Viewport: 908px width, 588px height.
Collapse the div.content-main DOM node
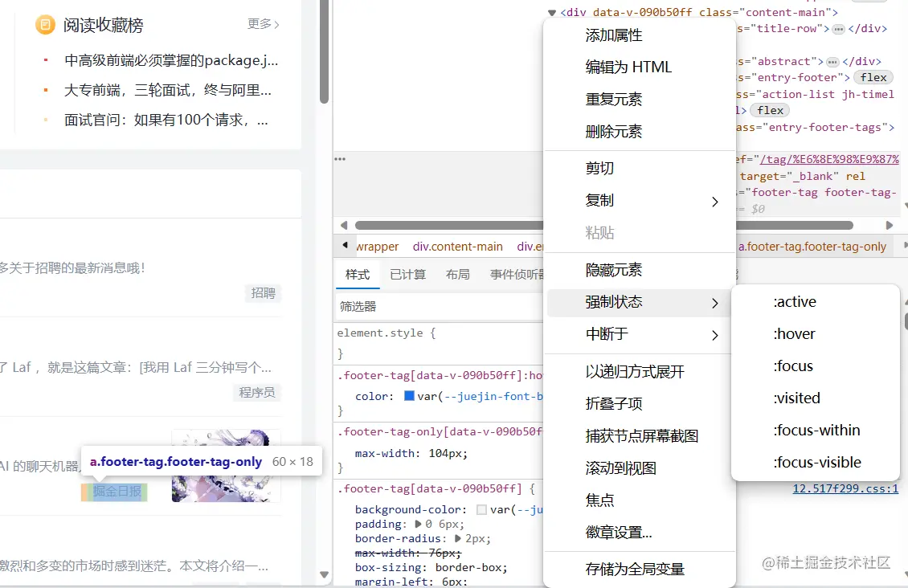551,12
